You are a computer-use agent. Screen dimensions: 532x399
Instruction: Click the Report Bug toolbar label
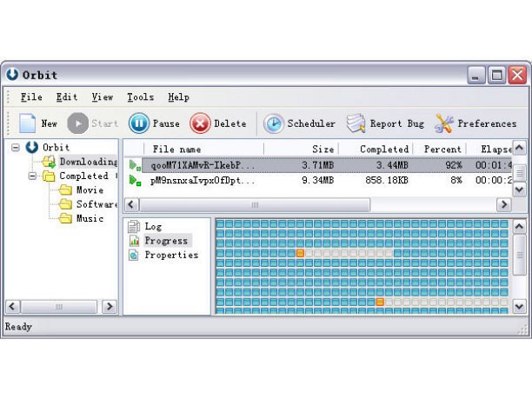(x=397, y=123)
